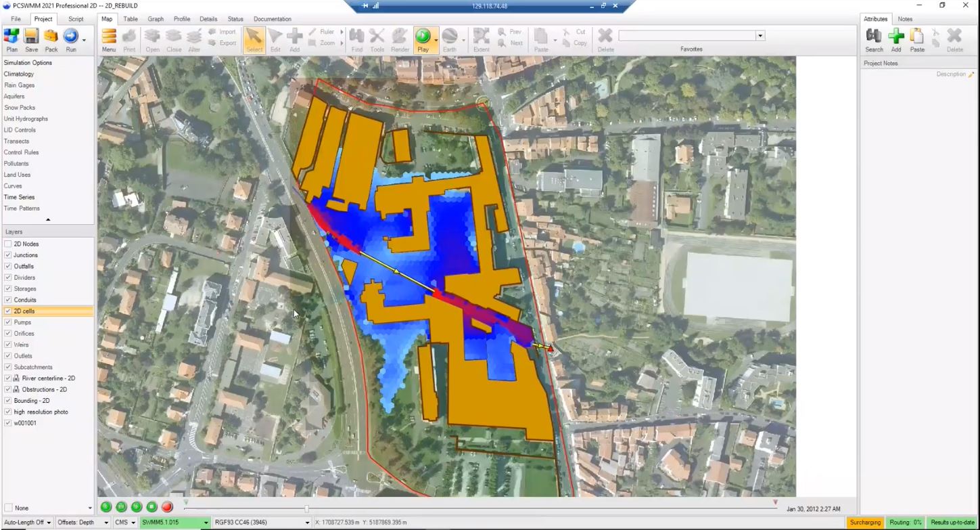This screenshot has height=530, width=980.
Task: Toggle visibility of the Junctions layer
Action: click(x=7, y=255)
